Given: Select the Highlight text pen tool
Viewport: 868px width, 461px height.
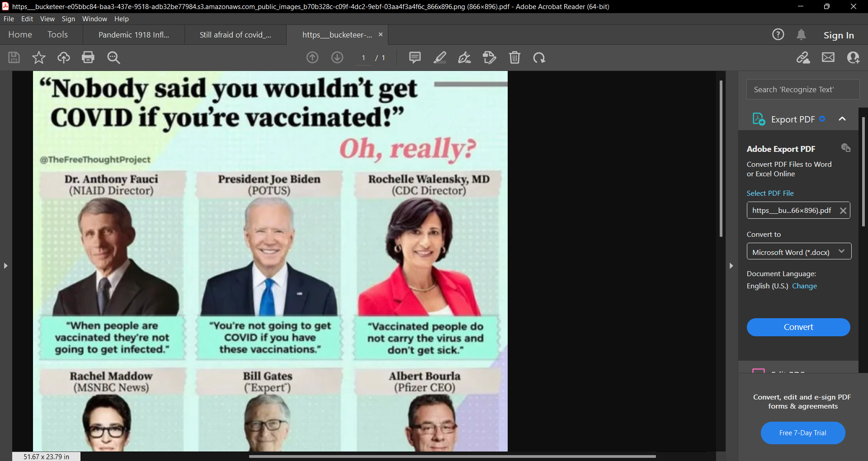Looking at the screenshot, I should 440,57.
